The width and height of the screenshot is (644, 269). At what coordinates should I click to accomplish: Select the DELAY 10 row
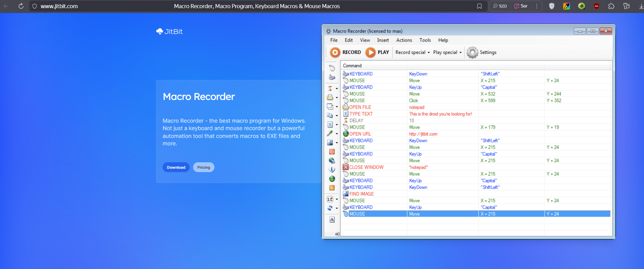[x=475, y=121]
